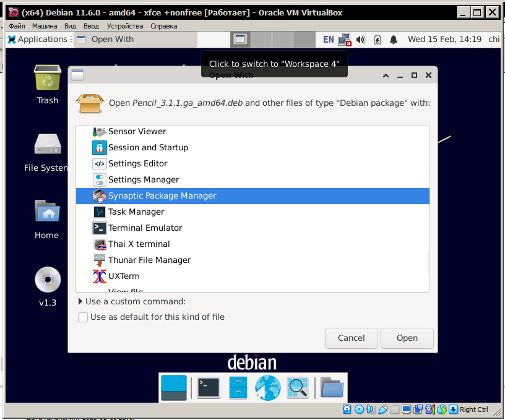The width and height of the screenshot is (505, 420).
Task: Open VirtualBox Файл menu
Action: click(17, 26)
